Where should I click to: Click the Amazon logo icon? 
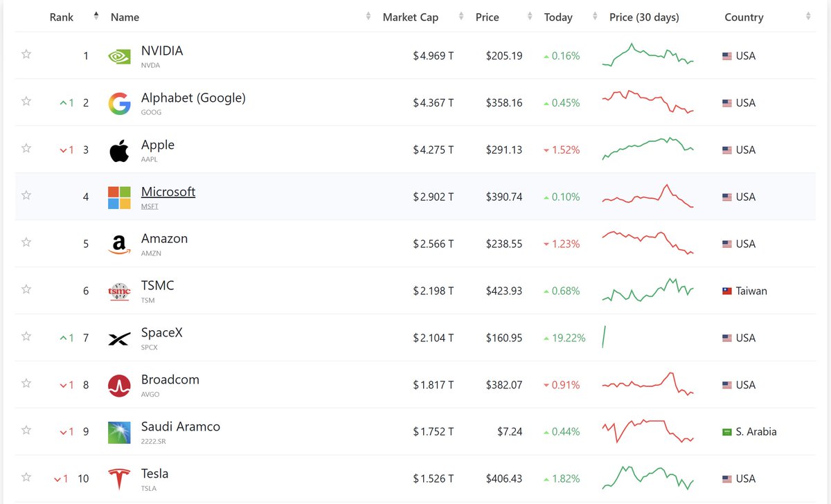tap(119, 244)
